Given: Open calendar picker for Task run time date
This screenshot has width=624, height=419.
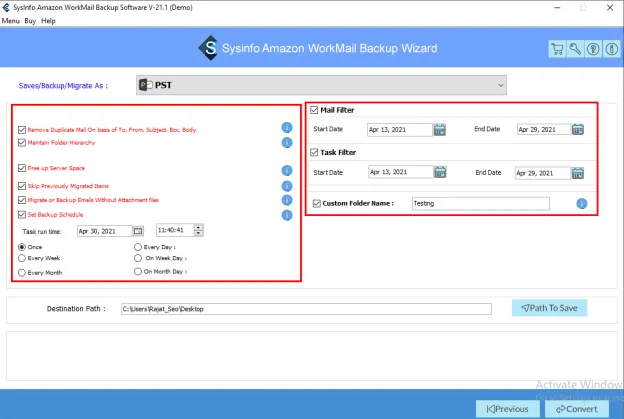Looking at the screenshot, I should 139,231.
